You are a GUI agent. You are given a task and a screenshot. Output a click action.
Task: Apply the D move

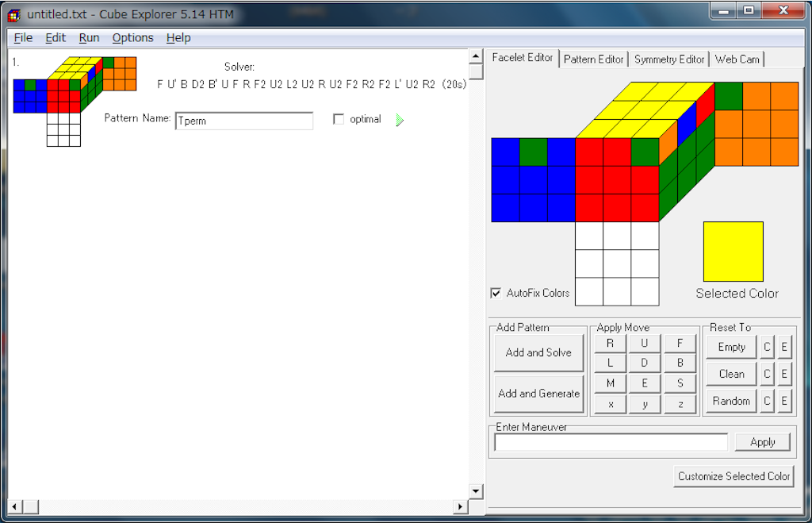[644, 363]
